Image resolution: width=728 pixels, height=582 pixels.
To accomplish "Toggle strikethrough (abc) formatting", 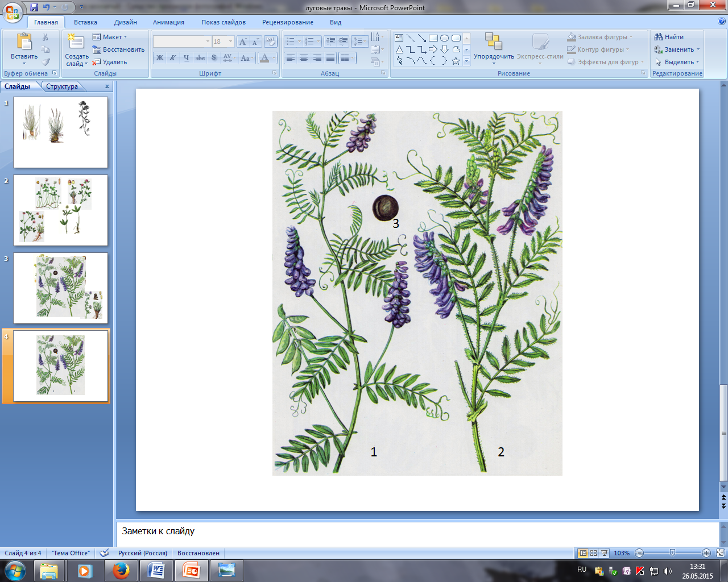I will (200, 58).
